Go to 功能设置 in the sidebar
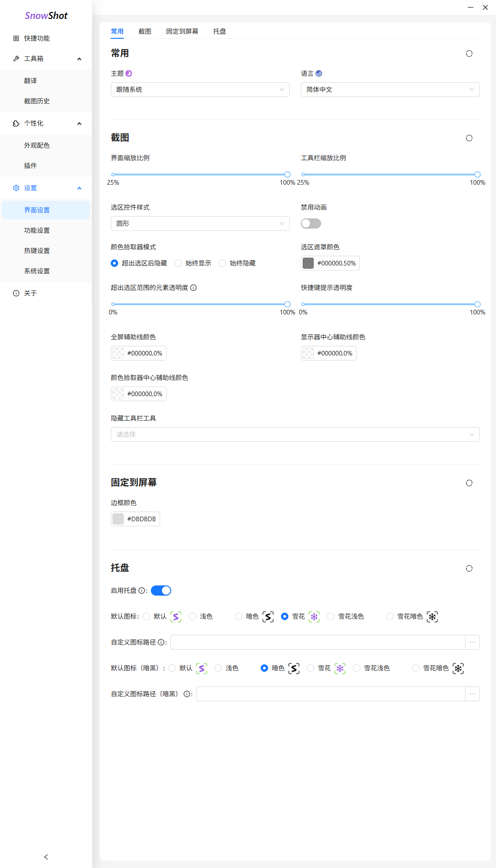This screenshot has height=868, width=496. click(x=37, y=230)
